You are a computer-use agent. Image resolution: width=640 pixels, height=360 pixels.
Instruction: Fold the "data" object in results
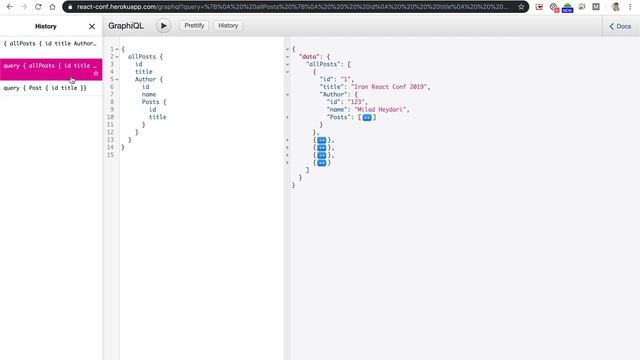click(287, 57)
